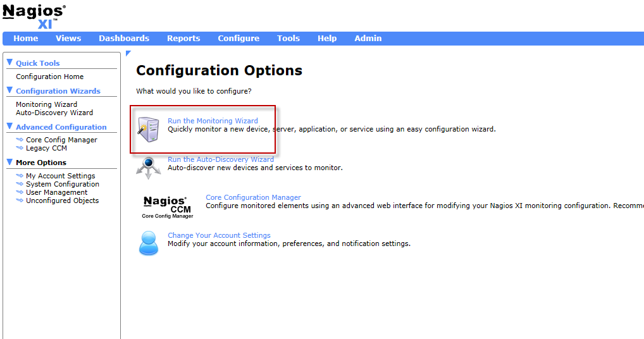Open the Reports menu
This screenshot has width=644, height=339.
(183, 38)
